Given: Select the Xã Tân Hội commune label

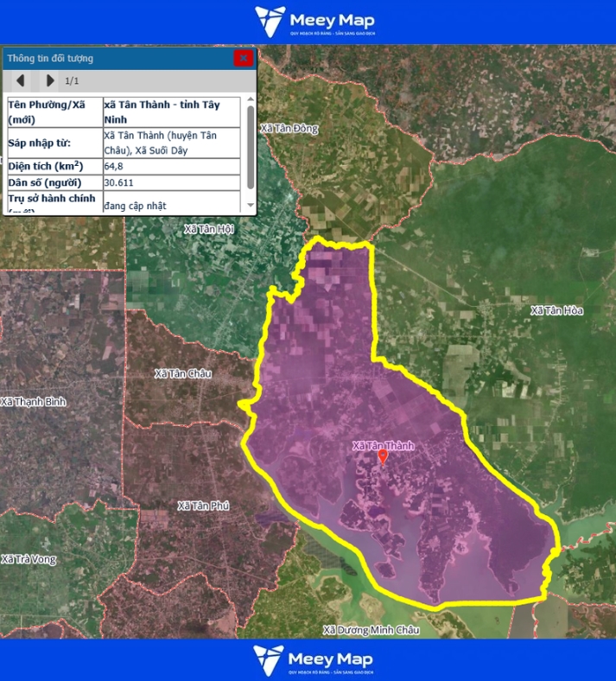Looking at the screenshot, I should (x=209, y=229).
